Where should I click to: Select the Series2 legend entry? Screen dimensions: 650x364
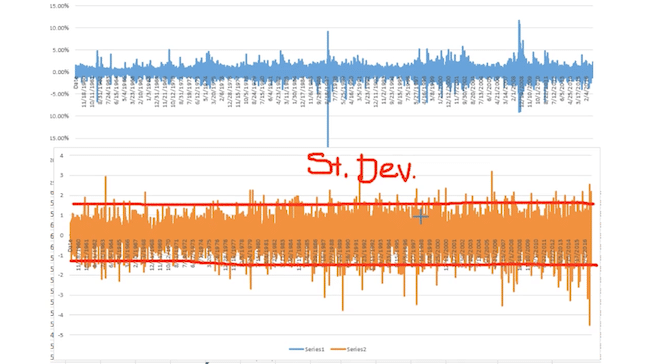pos(349,349)
